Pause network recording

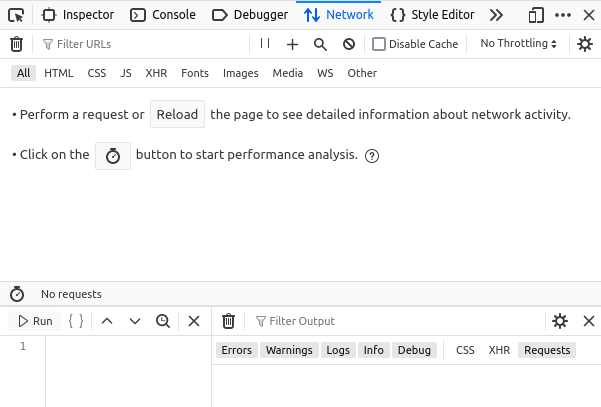(x=265, y=44)
